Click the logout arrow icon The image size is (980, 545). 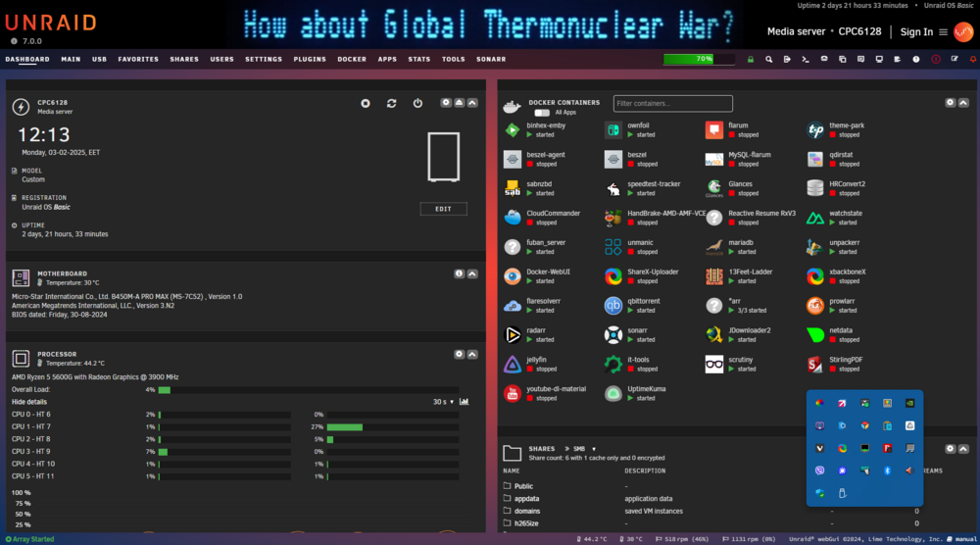point(787,60)
